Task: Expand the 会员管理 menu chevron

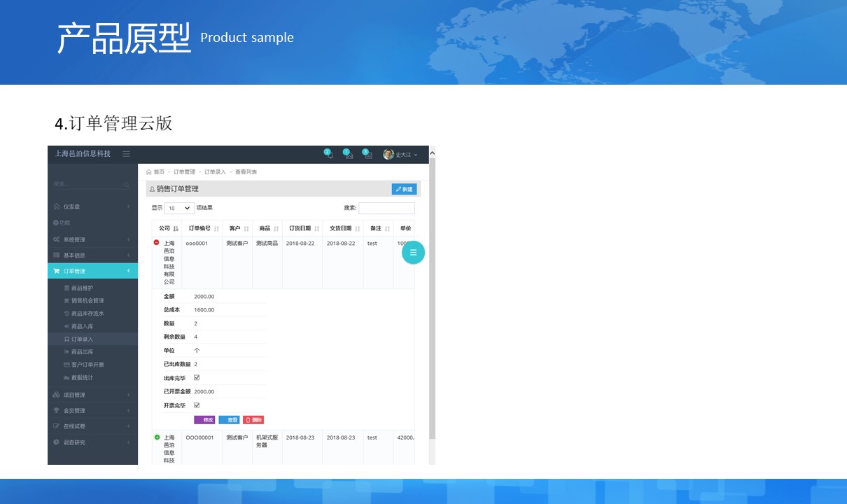Action: click(129, 410)
